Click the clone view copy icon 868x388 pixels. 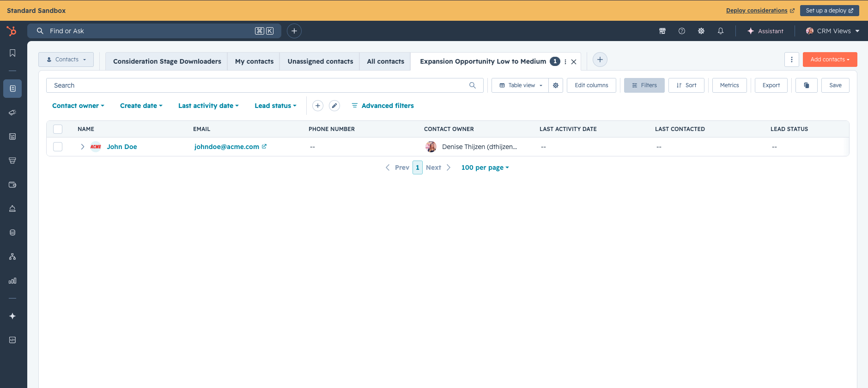(x=807, y=85)
